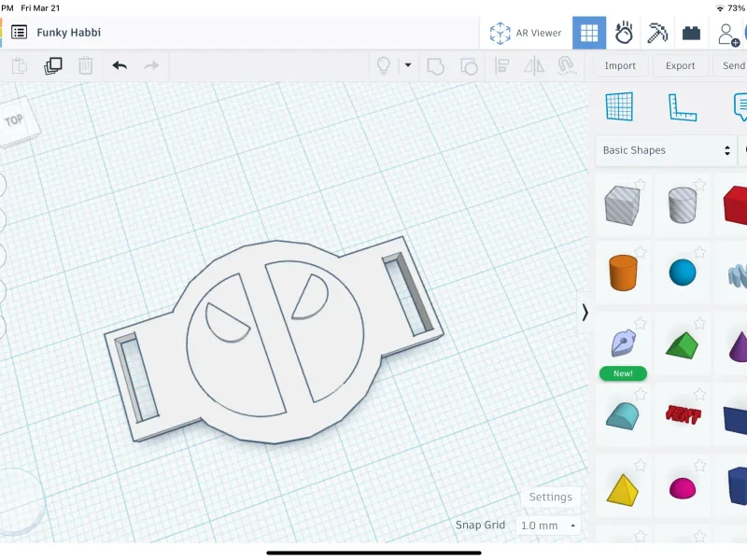
Task: Invite collaborators via add-person icon
Action: click(x=728, y=35)
